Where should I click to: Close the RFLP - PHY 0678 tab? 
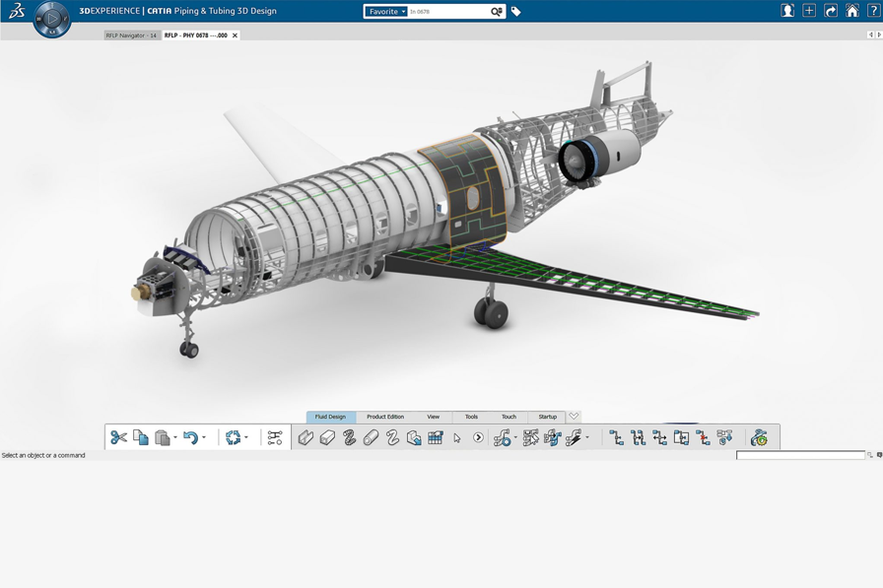(236, 35)
